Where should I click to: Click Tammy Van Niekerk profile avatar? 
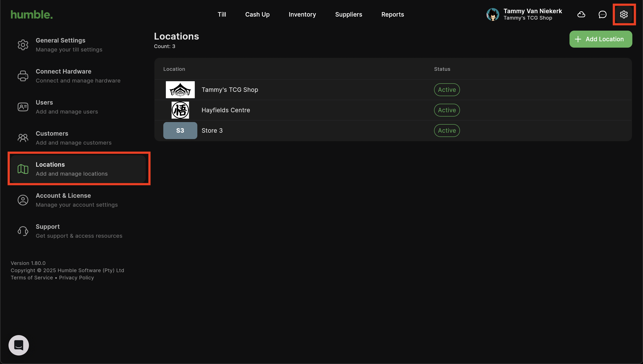click(492, 14)
